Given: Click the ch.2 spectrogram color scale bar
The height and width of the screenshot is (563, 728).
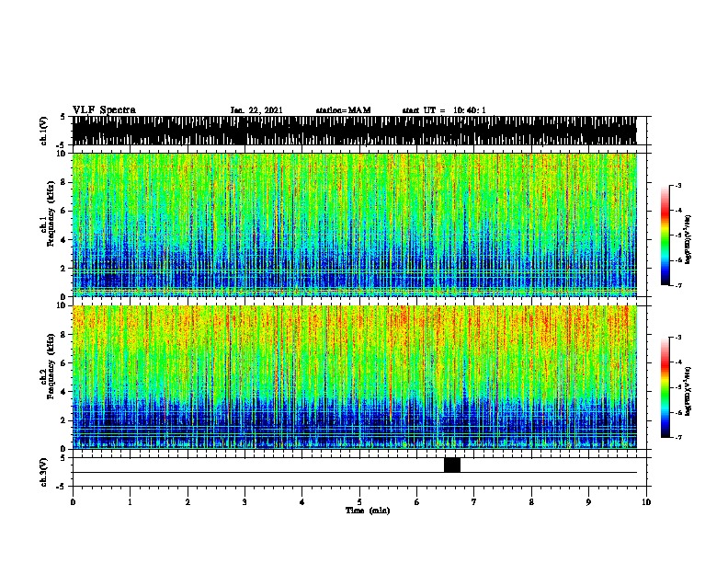Looking at the screenshot, I should [x=665, y=387].
